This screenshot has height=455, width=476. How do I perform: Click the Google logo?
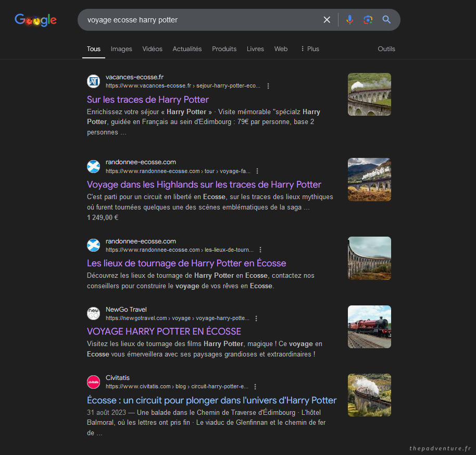pyautogui.click(x=35, y=20)
